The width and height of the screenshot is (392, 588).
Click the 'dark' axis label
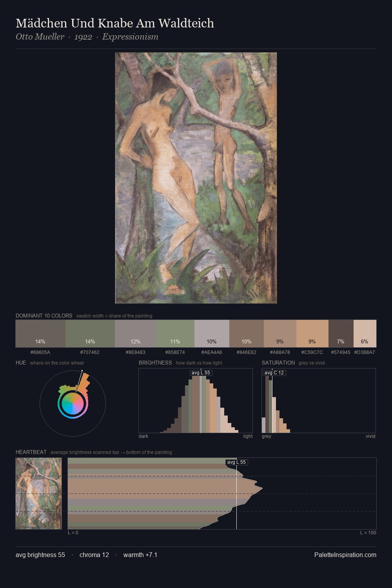(x=143, y=436)
